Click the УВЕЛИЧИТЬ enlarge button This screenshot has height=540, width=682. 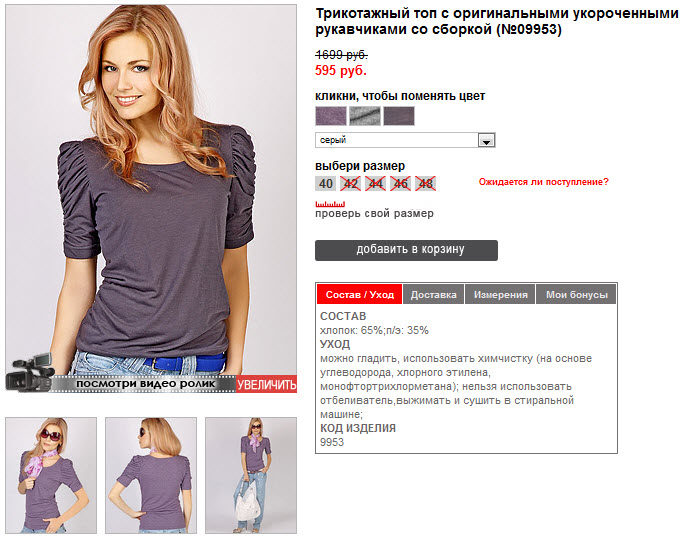[x=267, y=384]
